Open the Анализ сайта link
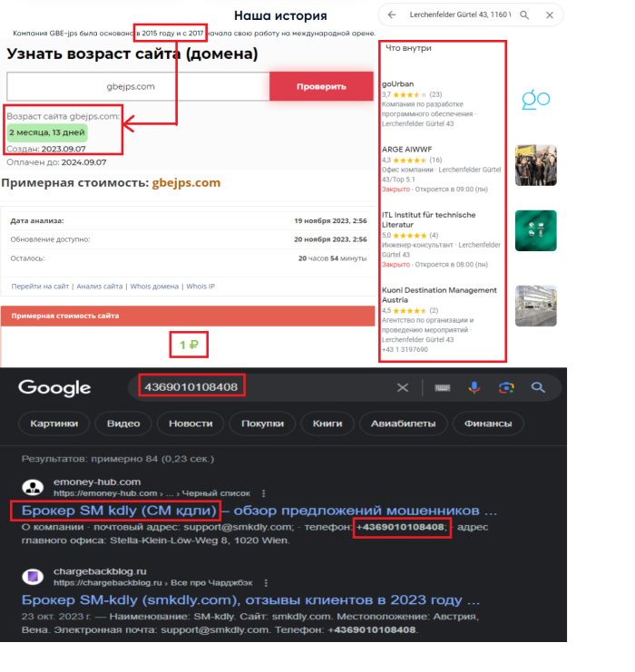This screenshot has width=635, height=672. 100,287
